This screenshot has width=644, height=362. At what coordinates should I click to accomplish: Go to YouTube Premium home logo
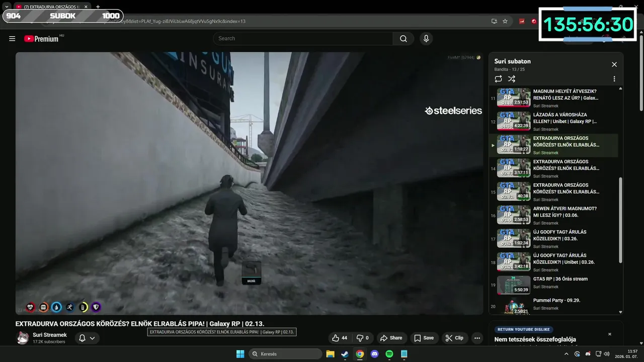(x=41, y=39)
